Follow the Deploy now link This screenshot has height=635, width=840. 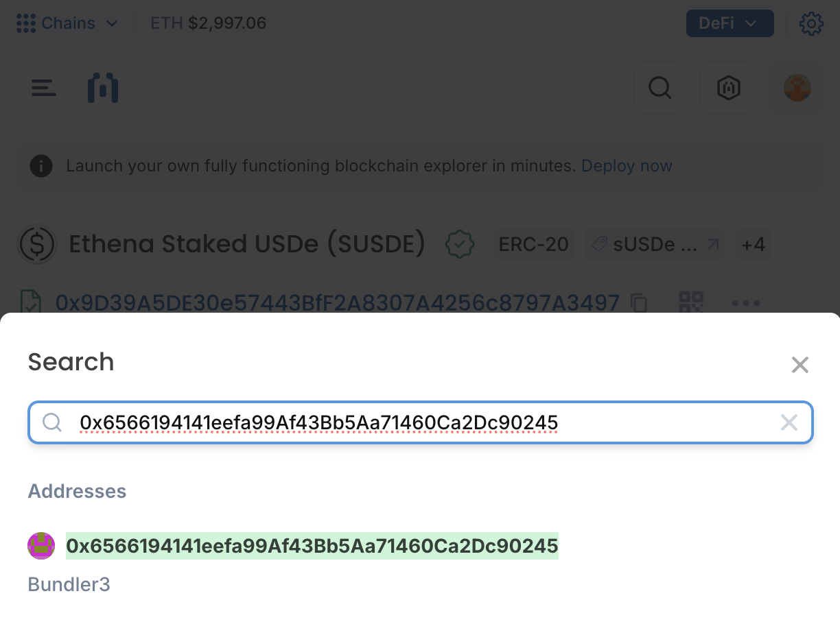click(x=627, y=166)
